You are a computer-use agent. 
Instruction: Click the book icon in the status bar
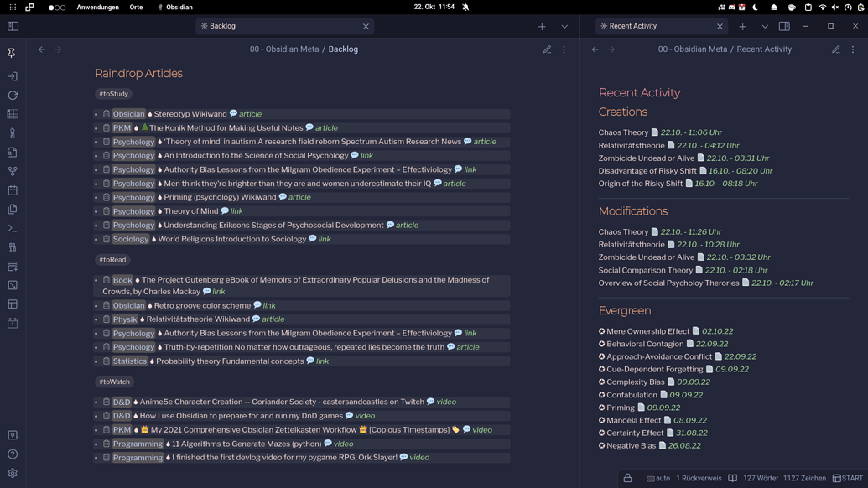(733, 478)
